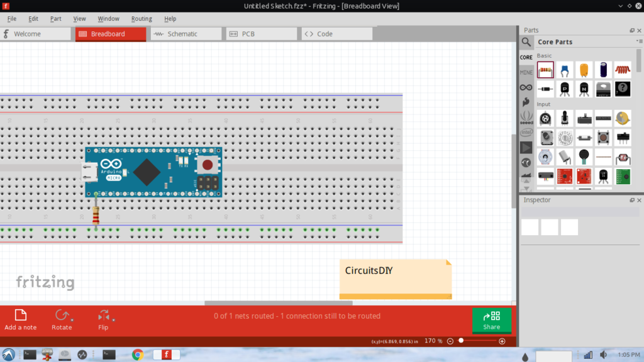Switch to the Code tab
The image size is (644, 362).
pos(337,34)
